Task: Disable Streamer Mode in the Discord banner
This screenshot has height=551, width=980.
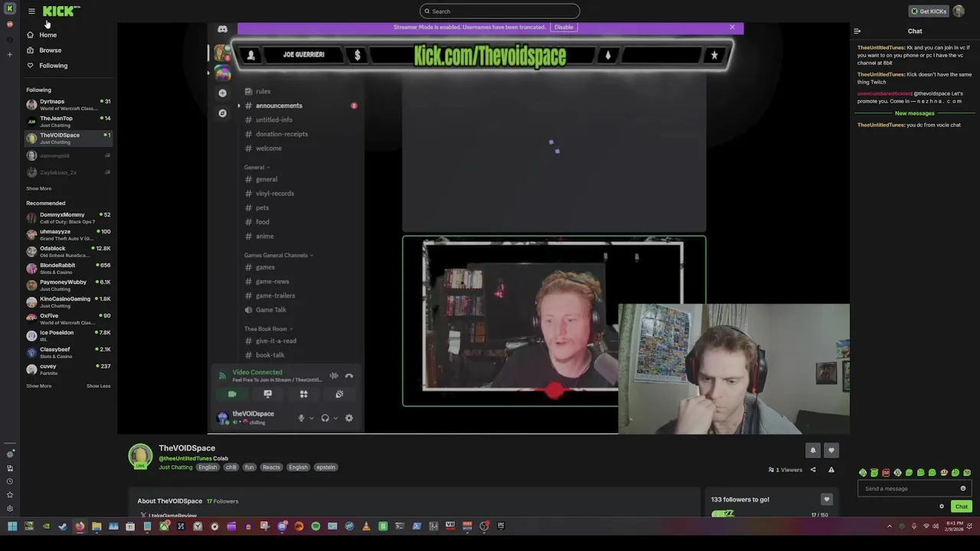Action: 563,27
